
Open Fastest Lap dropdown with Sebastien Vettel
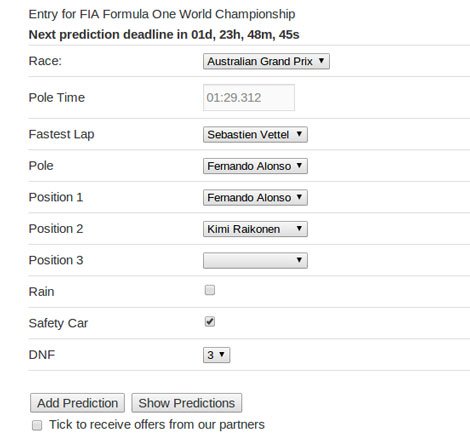(255, 134)
